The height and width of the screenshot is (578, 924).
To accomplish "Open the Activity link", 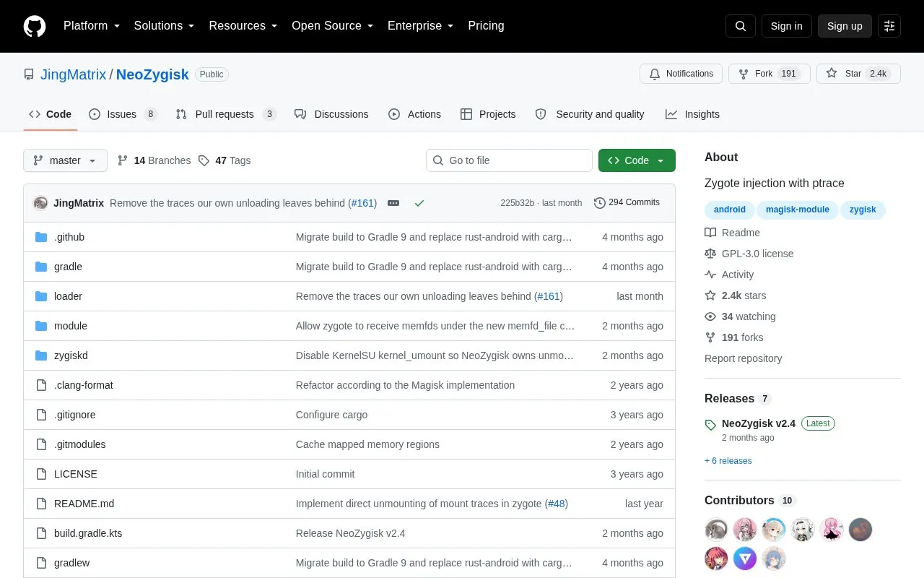I will click(x=730, y=275).
